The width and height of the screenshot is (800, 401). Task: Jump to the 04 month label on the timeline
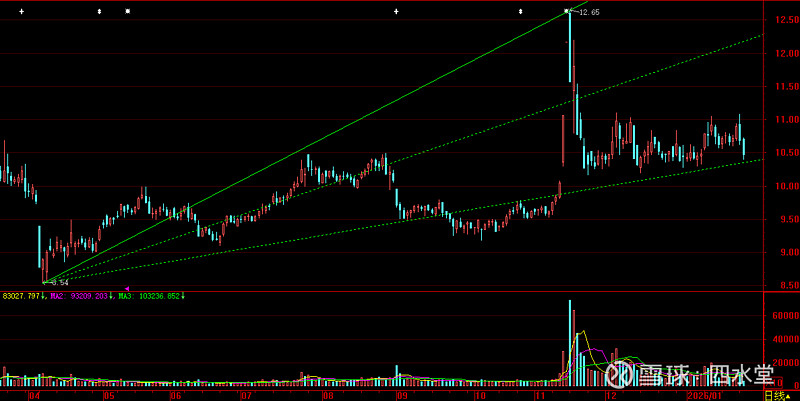[34, 396]
